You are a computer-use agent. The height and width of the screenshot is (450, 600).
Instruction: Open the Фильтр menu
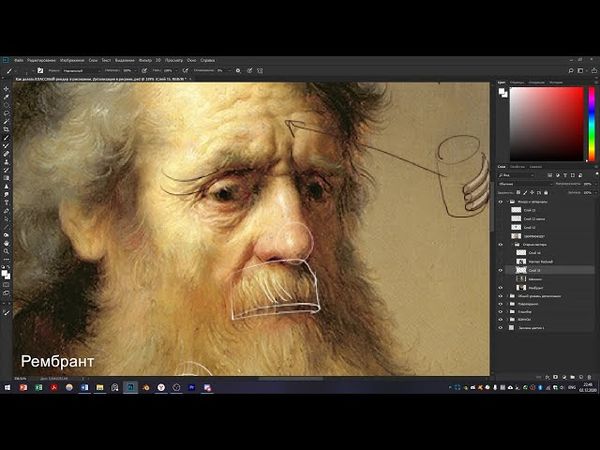[x=145, y=60]
